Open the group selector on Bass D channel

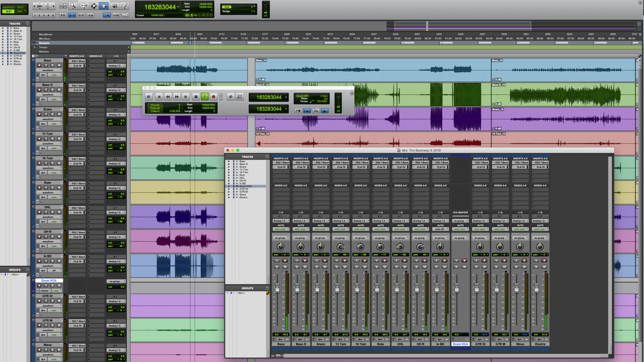click(301, 238)
